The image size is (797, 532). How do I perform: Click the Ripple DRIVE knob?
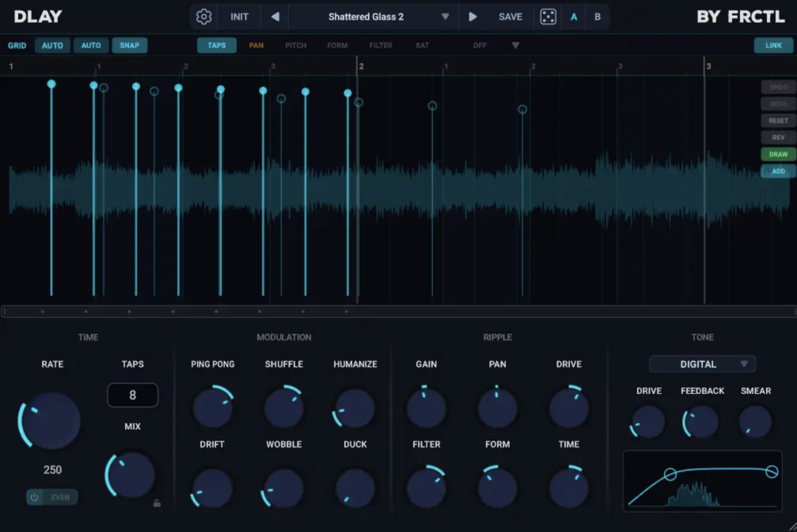(569, 408)
